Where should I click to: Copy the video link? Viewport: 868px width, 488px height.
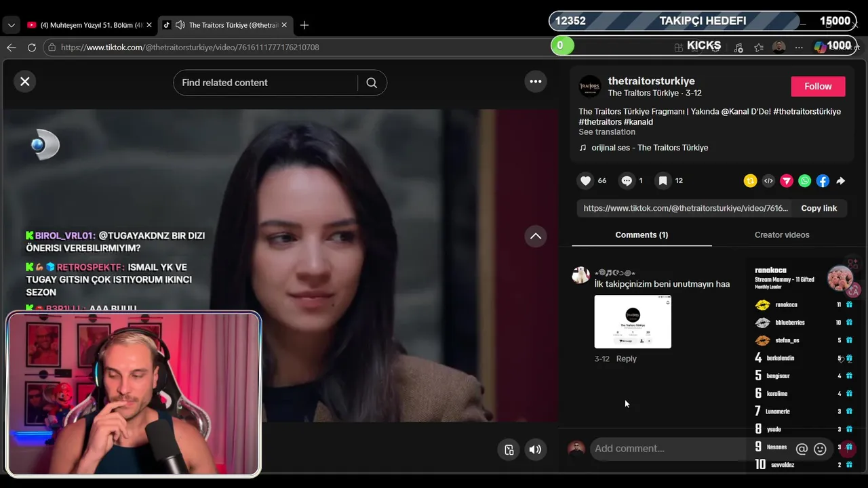818,208
